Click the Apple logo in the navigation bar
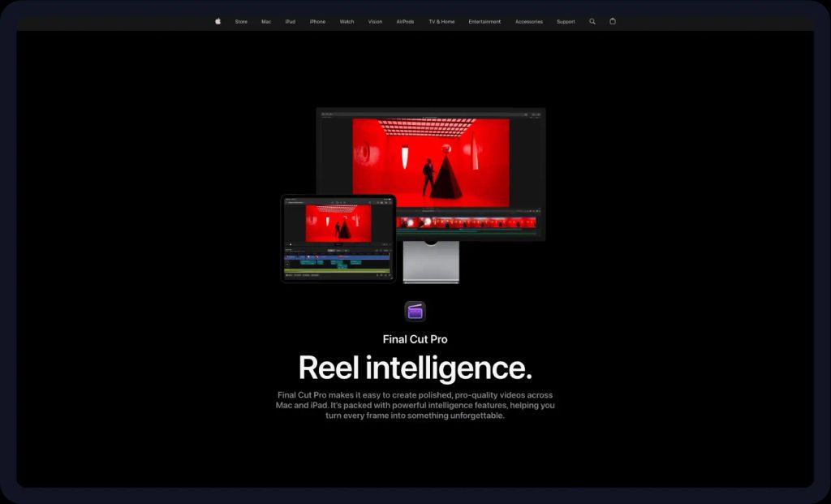 217,21
